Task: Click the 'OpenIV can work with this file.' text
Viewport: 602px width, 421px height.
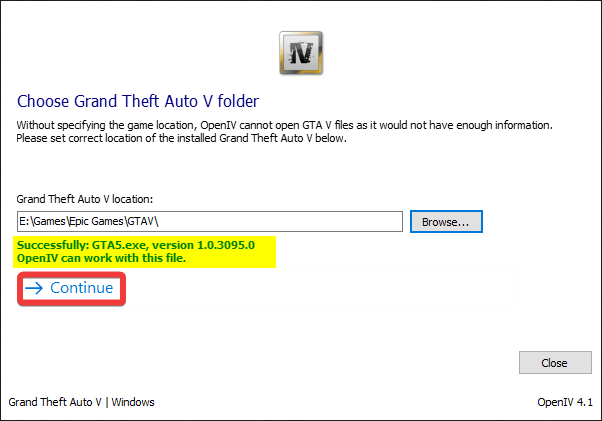Action: [x=101, y=258]
